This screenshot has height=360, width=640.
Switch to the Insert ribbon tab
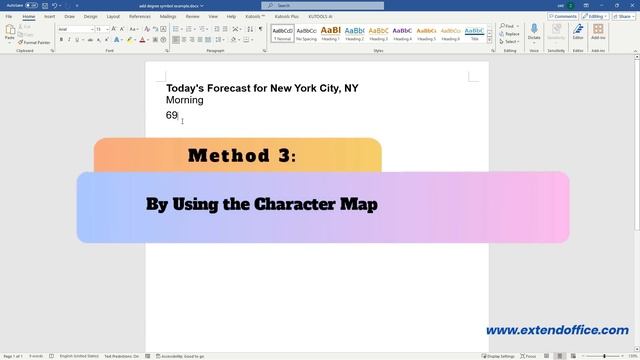click(49, 16)
